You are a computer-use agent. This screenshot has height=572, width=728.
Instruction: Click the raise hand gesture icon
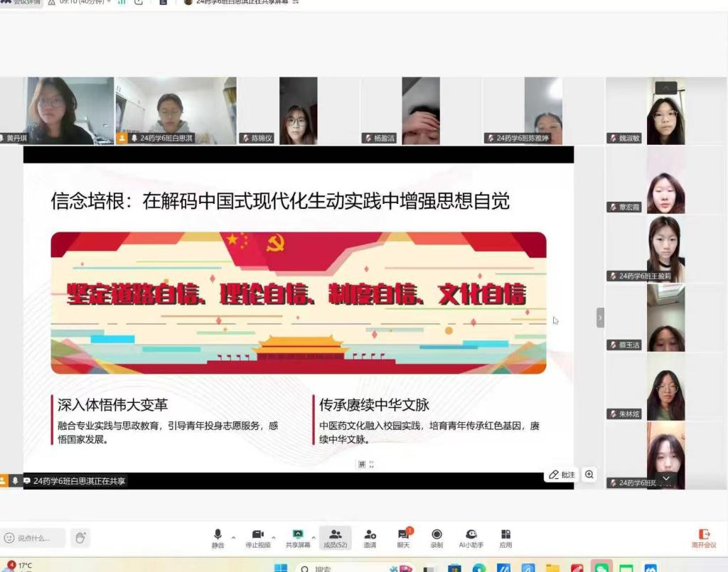(x=80, y=538)
